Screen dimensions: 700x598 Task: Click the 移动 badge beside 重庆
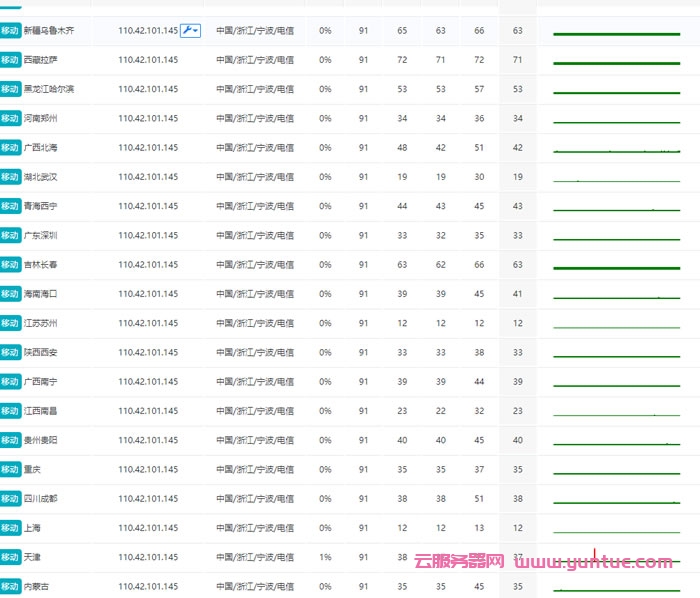pos(11,470)
